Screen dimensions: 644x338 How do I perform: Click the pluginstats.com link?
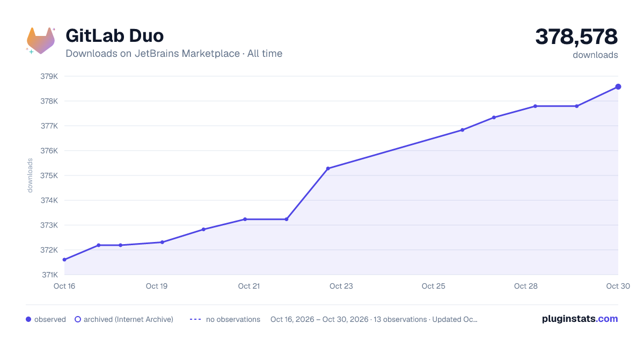580,319
